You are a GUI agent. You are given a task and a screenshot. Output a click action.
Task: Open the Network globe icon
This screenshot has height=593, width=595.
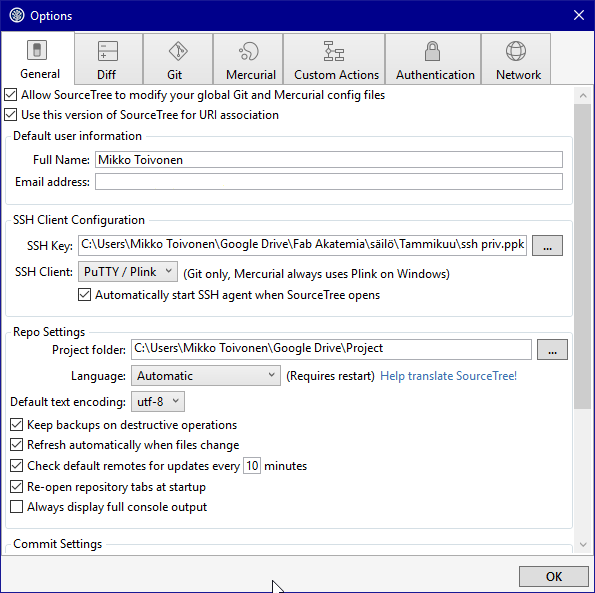click(516, 51)
